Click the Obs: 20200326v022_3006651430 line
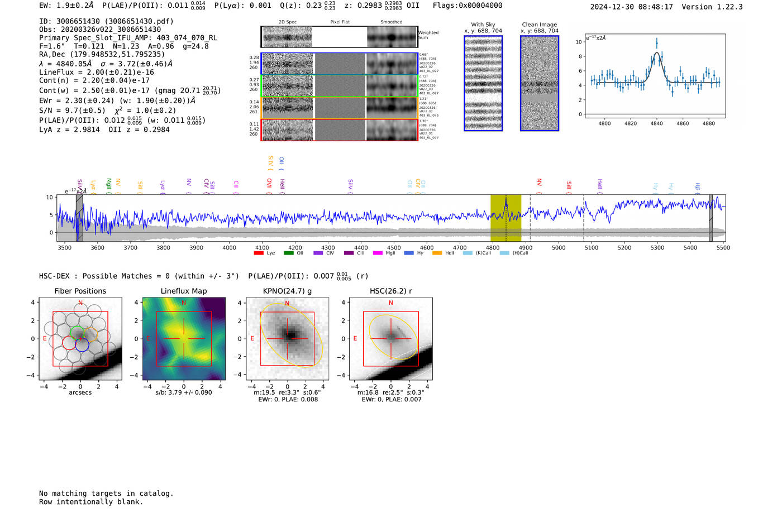 point(100,30)
